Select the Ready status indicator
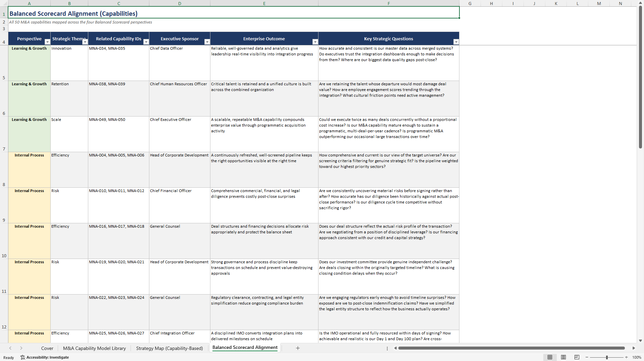The image size is (644, 361). 9,358
